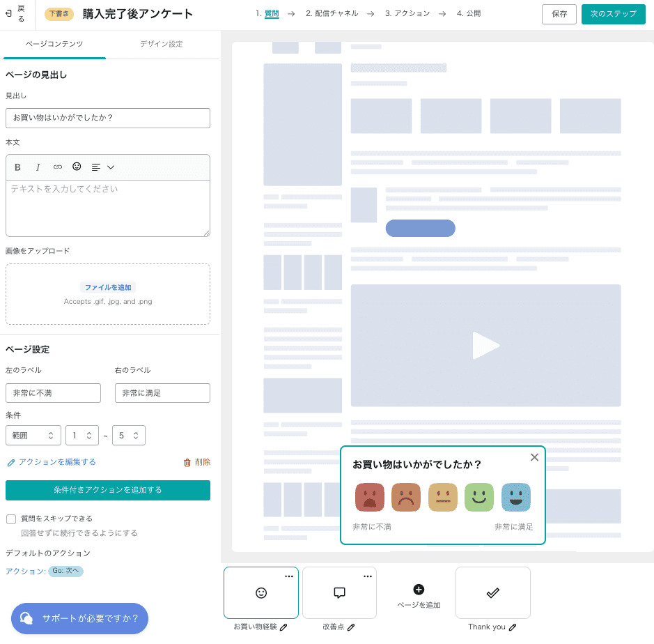The width and height of the screenshot is (654, 644).
Task: Switch to the デザイン設定 tab
Action: pyautogui.click(x=163, y=44)
